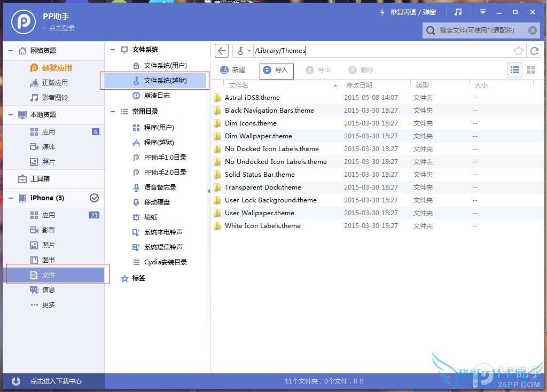Switch to grid thumbnail view
547x392 pixels.
click(x=531, y=70)
